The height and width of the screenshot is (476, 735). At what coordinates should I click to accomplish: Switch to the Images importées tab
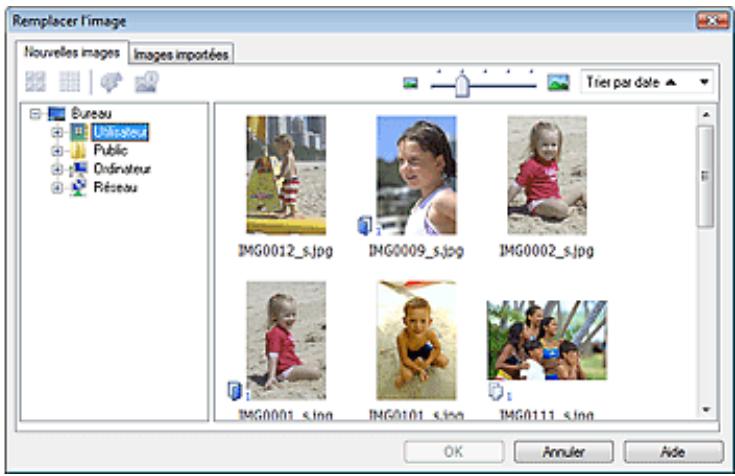[181, 54]
